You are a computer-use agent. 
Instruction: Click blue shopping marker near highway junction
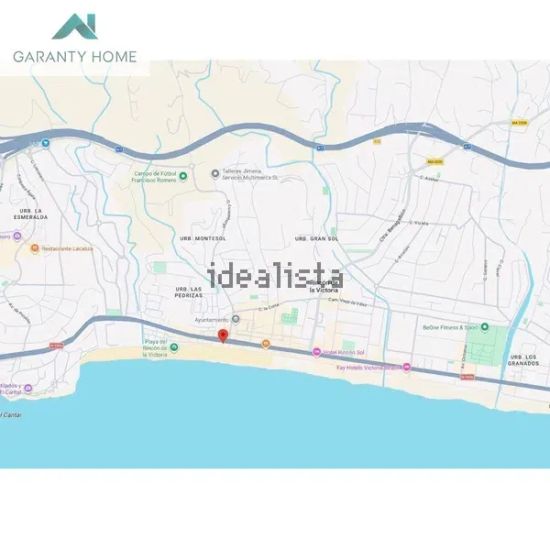click(45, 143)
